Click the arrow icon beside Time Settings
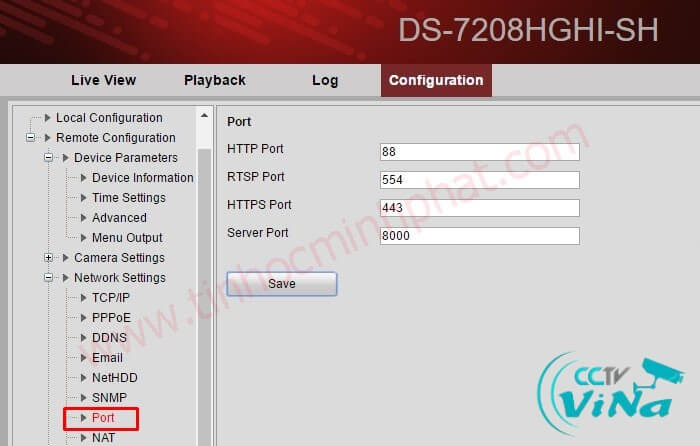 point(83,198)
